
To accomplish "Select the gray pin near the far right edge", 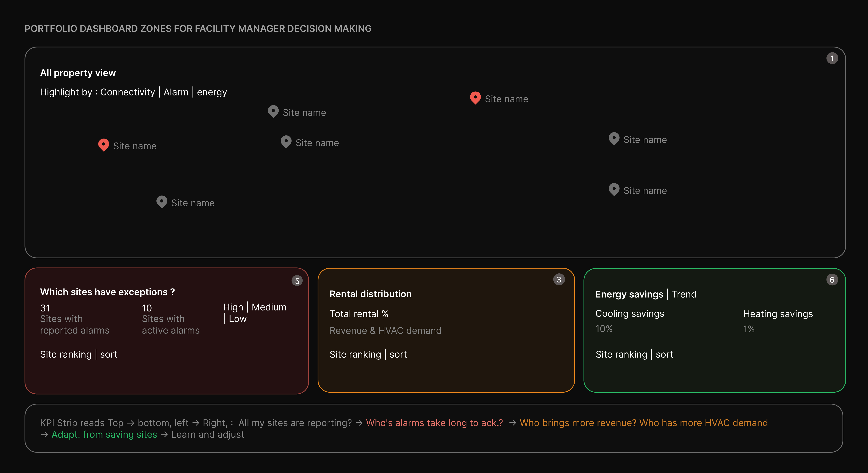I will (x=614, y=138).
